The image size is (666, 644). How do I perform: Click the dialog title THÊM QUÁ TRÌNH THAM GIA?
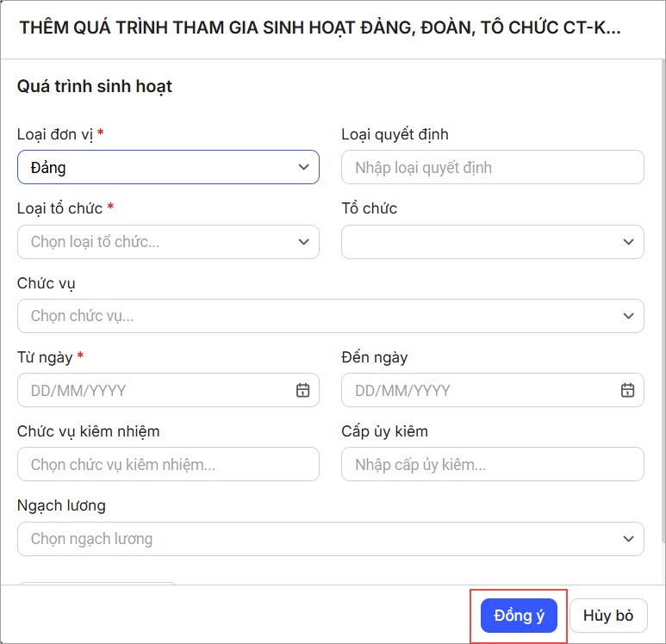[320, 28]
